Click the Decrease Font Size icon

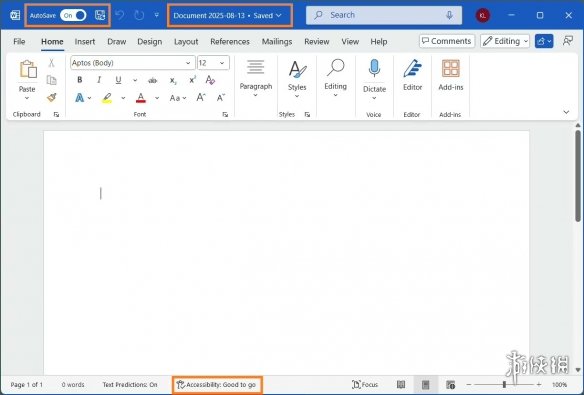(221, 98)
